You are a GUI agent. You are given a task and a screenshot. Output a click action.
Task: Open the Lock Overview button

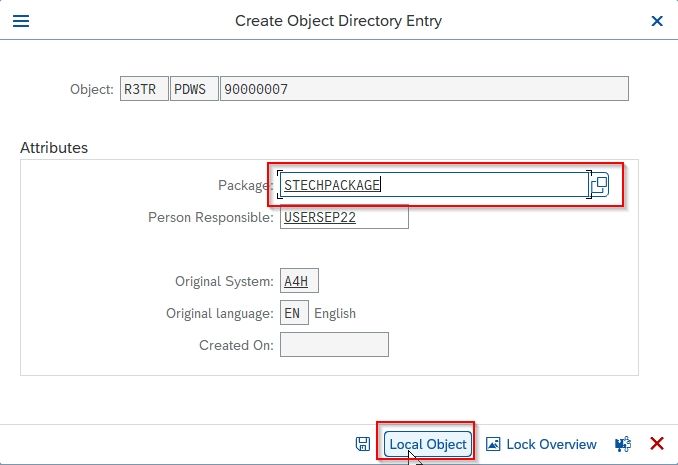[541, 444]
